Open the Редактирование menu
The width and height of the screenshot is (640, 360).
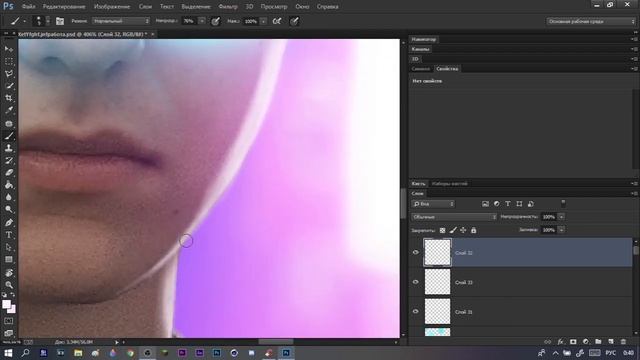(64, 7)
